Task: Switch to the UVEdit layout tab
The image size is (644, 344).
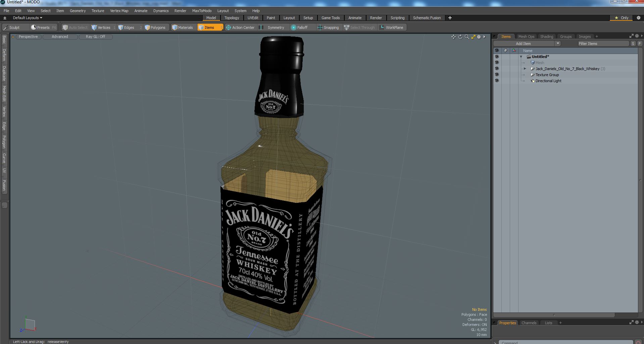Action: (x=253, y=18)
